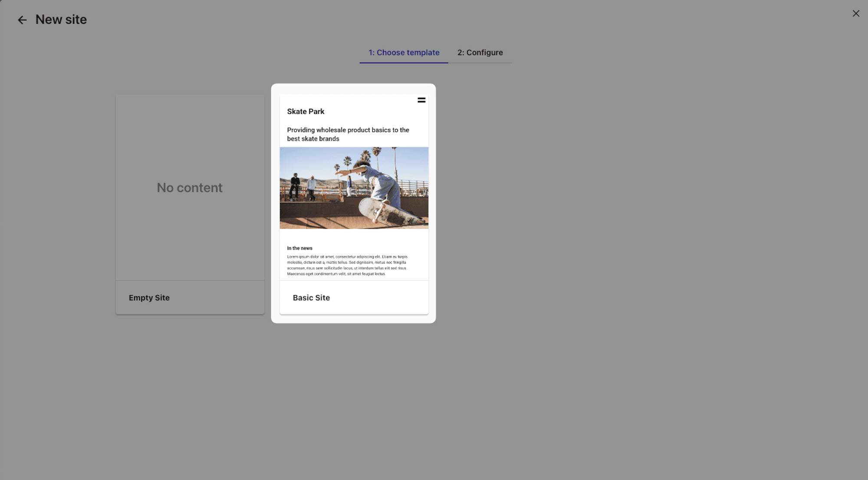The image size is (868, 480).
Task: Choose the Empty Site template label
Action: 149,298
